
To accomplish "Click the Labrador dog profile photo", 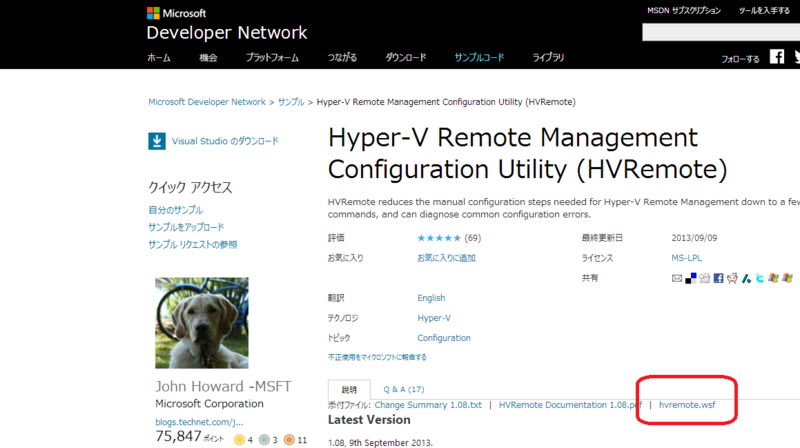I will (202, 322).
